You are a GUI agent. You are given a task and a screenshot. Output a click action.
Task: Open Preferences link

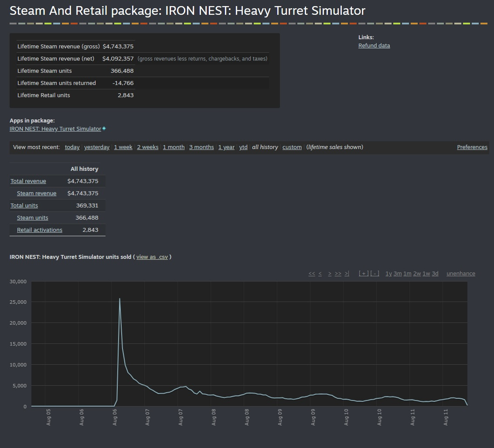pos(472,147)
